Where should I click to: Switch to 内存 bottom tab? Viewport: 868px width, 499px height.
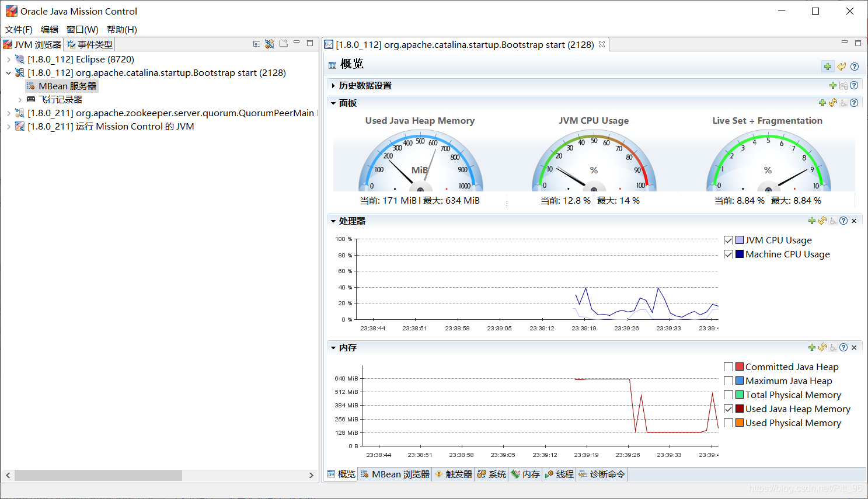pyautogui.click(x=525, y=474)
